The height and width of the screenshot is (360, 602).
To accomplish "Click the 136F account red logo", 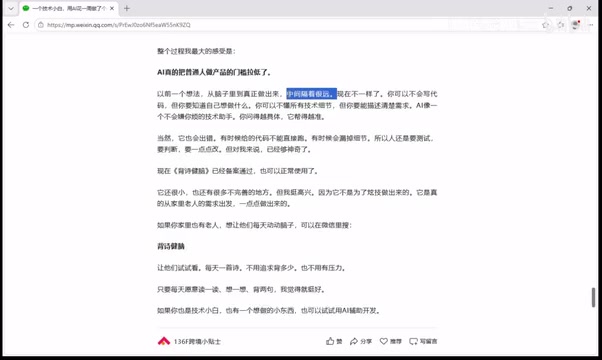I will pos(164,341).
